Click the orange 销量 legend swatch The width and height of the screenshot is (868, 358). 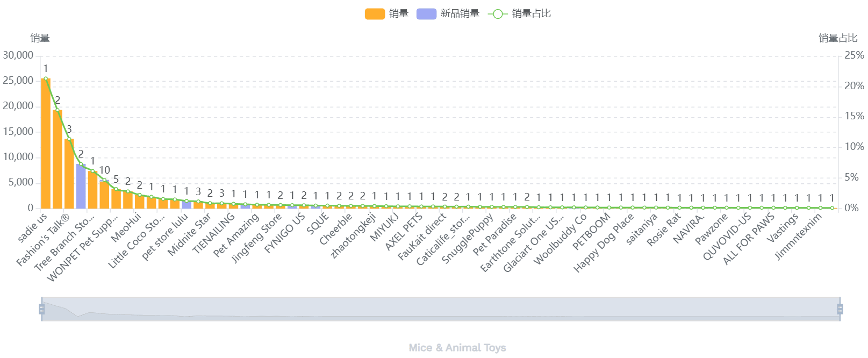[x=375, y=14]
